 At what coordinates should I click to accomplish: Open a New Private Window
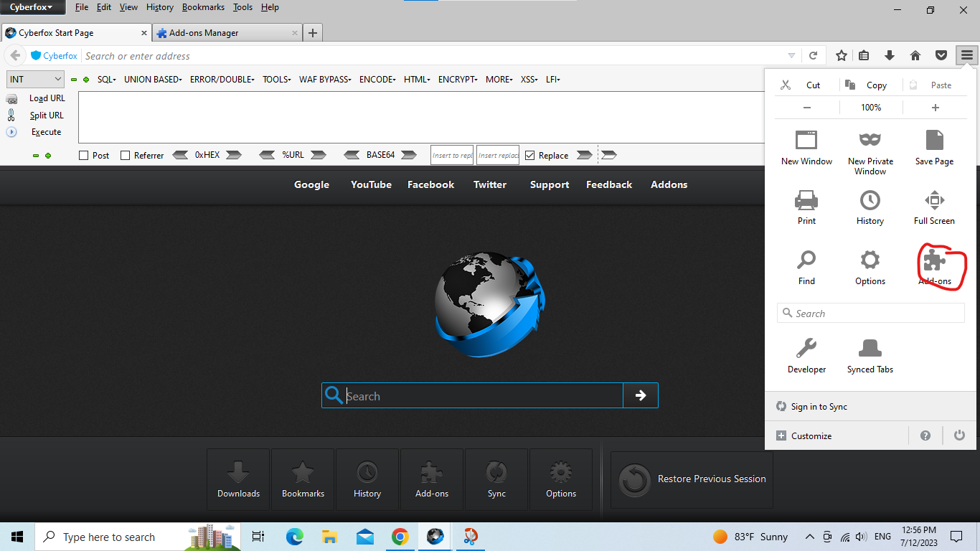click(x=870, y=152)
